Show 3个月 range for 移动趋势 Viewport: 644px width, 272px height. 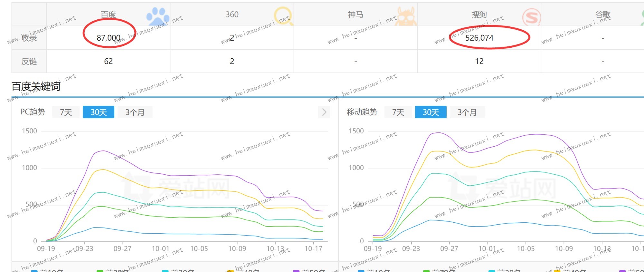point(467,112)
